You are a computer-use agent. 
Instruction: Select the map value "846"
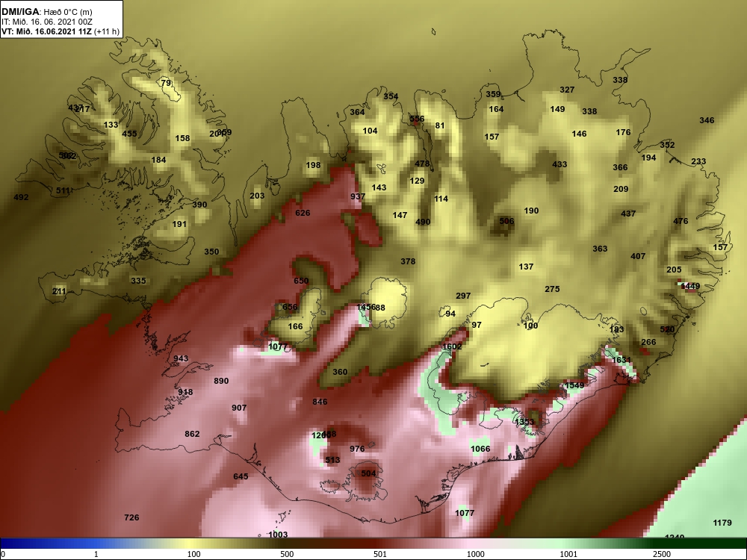pyautogui.click(x=320, y=402)
